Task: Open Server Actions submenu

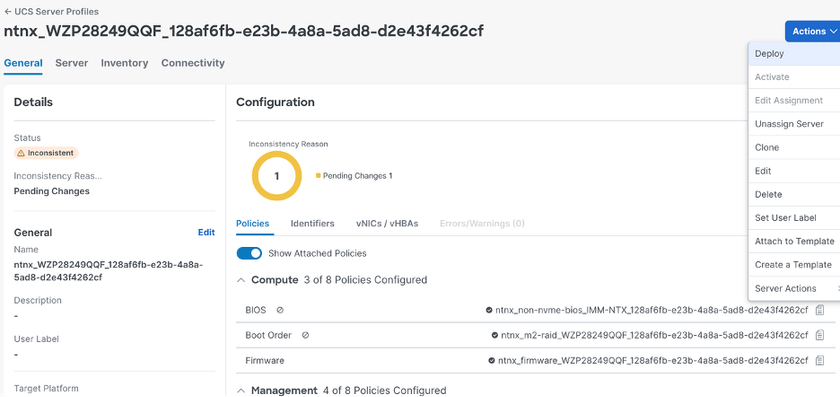Action: pyautogui.click(x=794, y=288)
